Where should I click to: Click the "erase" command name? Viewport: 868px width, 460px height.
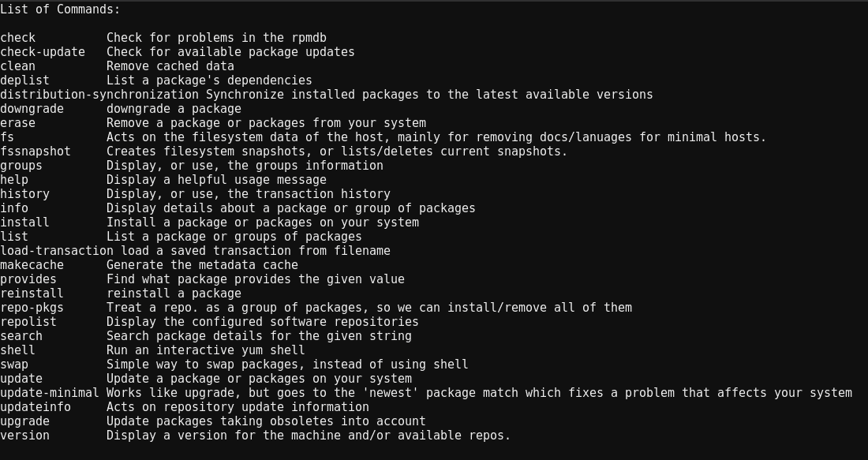[17, 123]
